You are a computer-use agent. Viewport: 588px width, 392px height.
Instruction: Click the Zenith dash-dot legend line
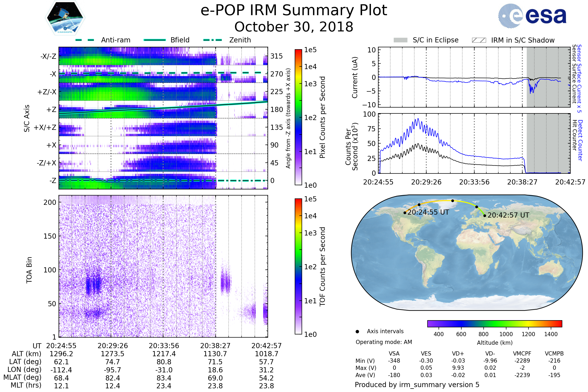coord(212,40)
